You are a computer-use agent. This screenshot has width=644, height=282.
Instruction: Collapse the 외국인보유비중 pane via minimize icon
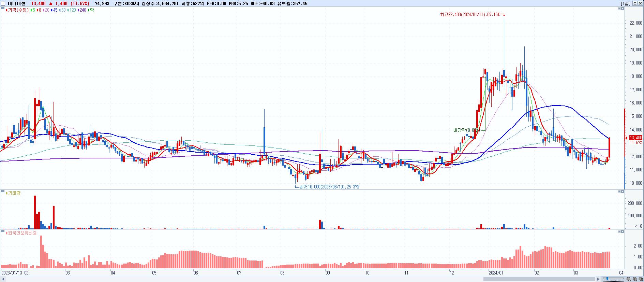coord(619,232)
